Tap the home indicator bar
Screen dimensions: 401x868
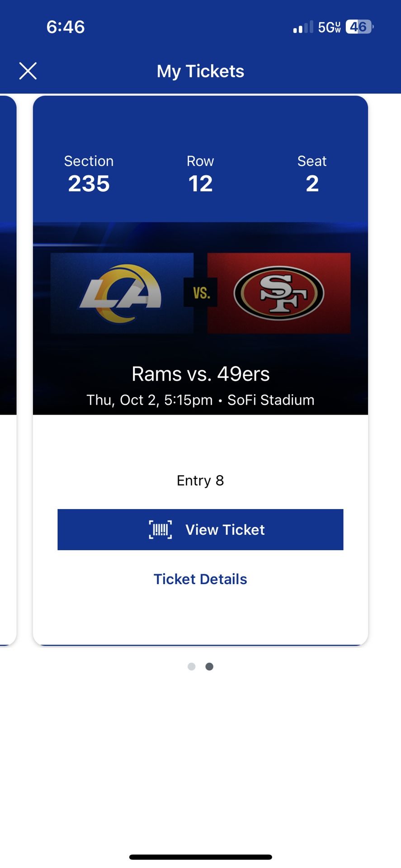[200, 857]
